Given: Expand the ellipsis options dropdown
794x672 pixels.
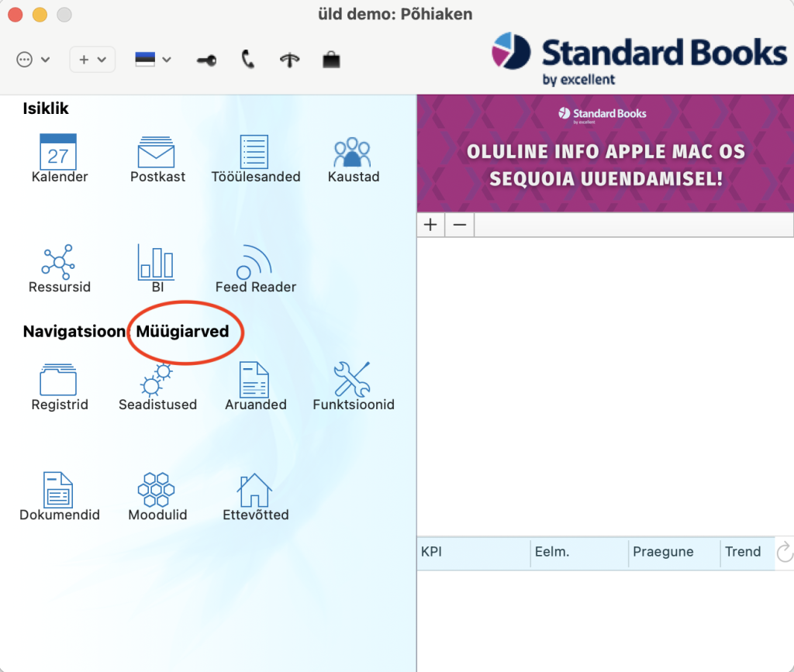Looking at the screenshot, I should [x=33, y=60].
